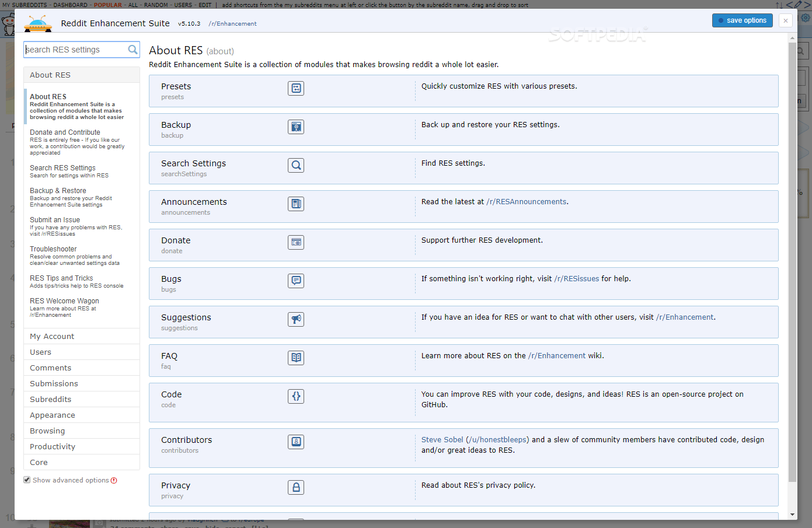Click the Search Settings magnifier icon
The image size is (812, 528).
pos(296,165)
